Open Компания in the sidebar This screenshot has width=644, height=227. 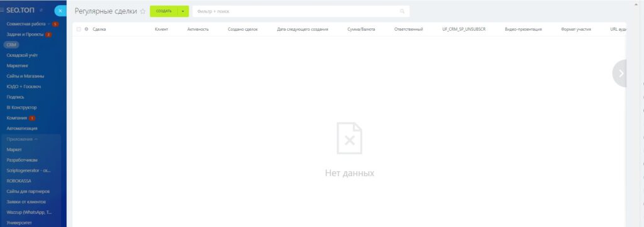[17, 118]
